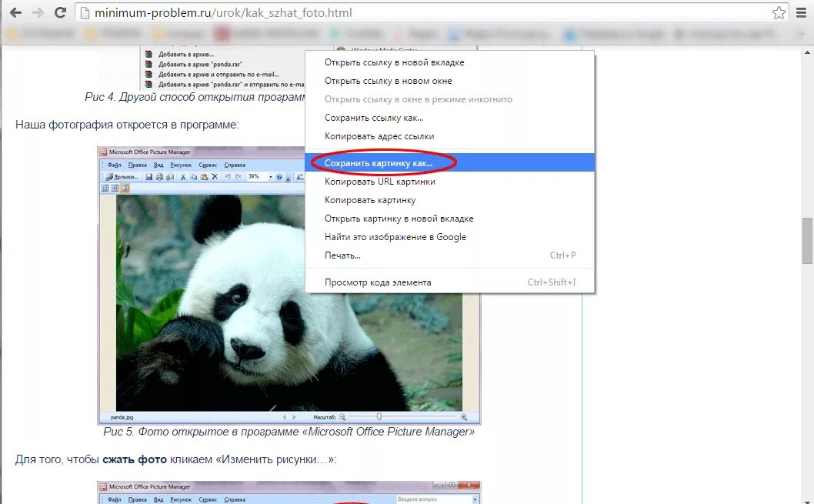Click caption 'Рис 5. Фото открытое в программе'
This screenshot has width=814, height=504.
[289, 432]
